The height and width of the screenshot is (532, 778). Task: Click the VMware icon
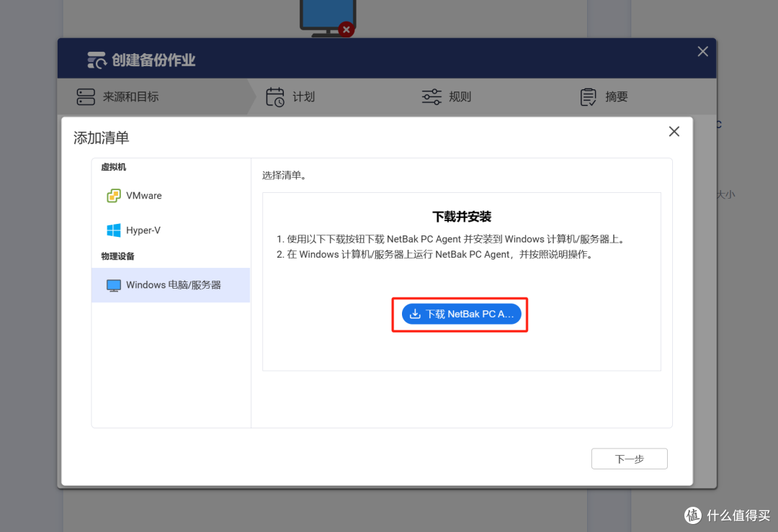click(114, 196)
